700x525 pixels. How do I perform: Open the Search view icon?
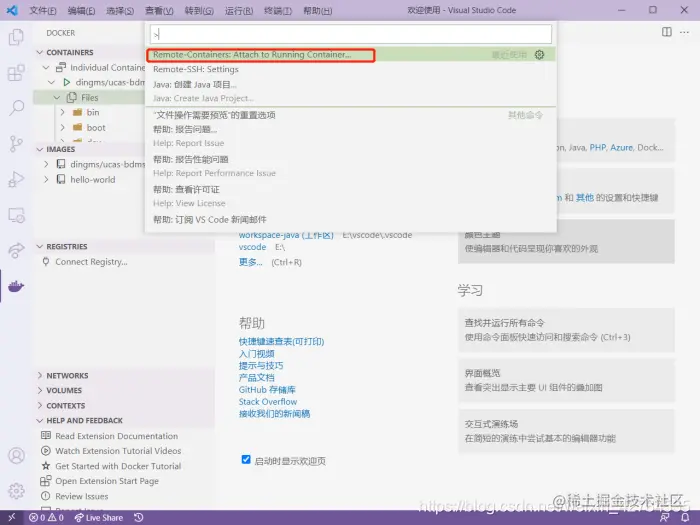16,108
